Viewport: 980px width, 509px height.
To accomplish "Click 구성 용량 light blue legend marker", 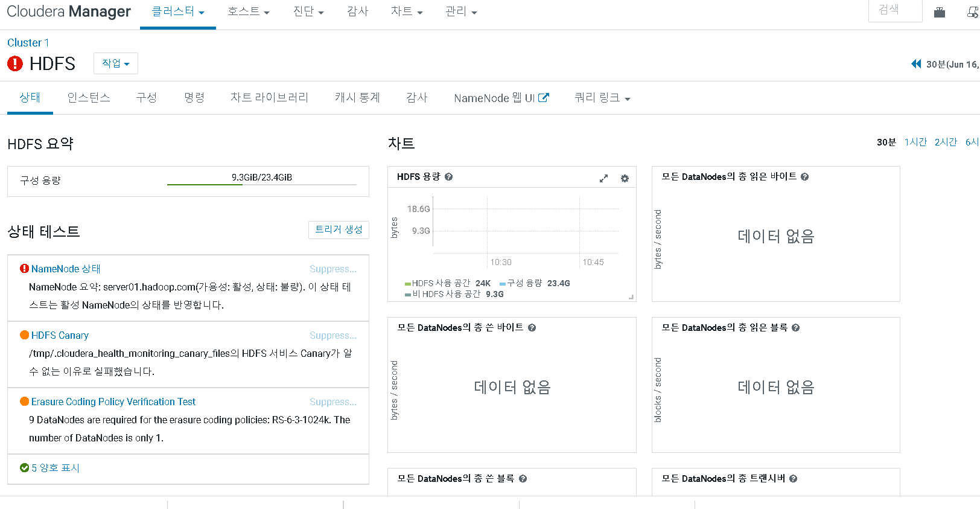I will point(503,283).
